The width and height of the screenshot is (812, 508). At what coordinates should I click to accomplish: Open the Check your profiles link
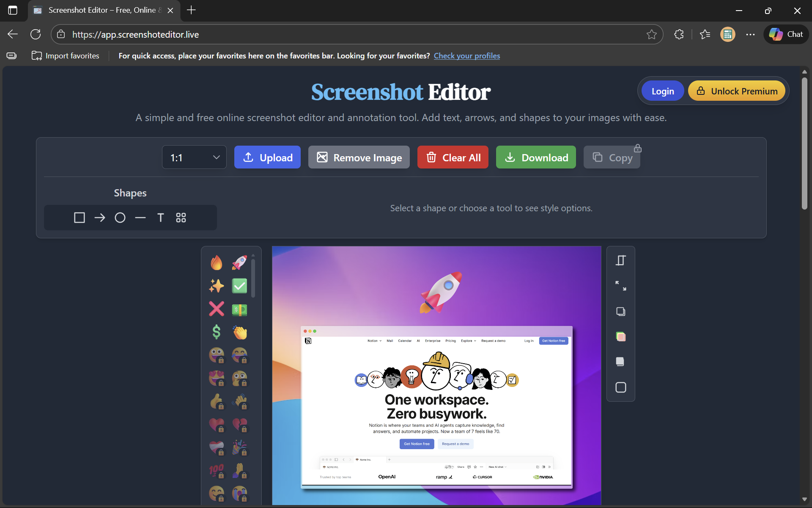(x=467, y=55)
